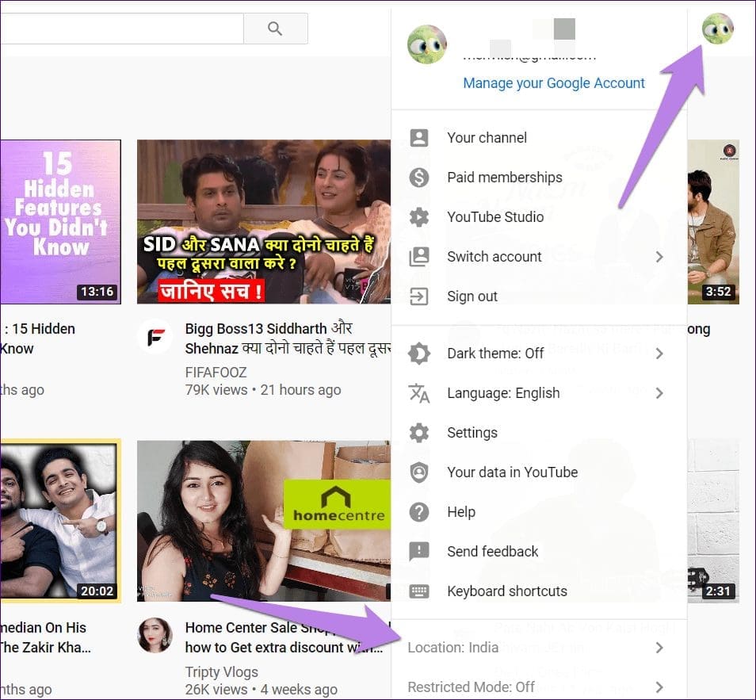
Task: Open YouTube Settings
Action: tap(472, 432)
